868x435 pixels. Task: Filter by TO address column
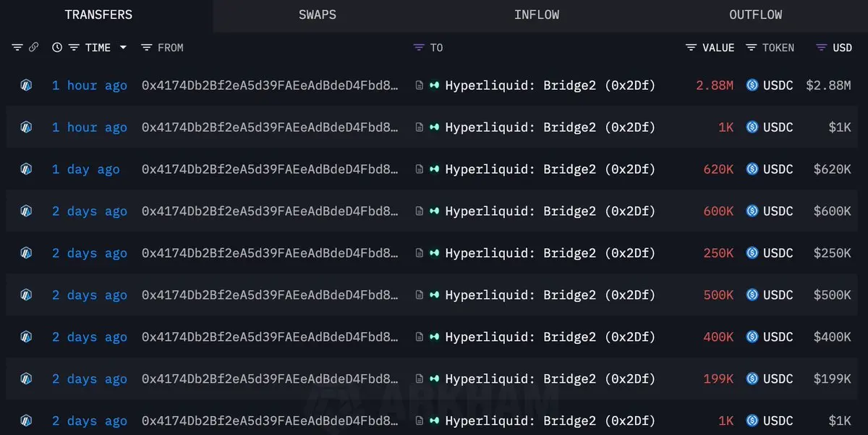click(419, 47)
